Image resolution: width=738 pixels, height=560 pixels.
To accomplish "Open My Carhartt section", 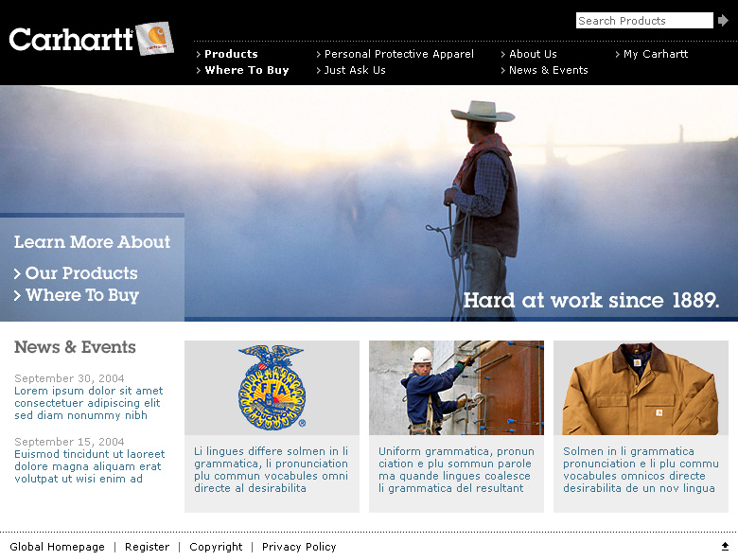I will 655,54.
